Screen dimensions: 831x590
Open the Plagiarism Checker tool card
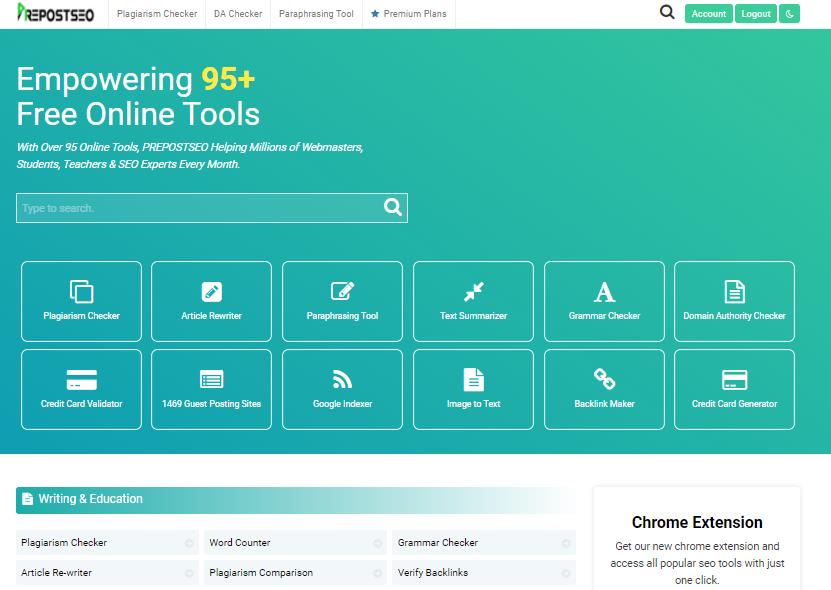(x=81, y=301)
